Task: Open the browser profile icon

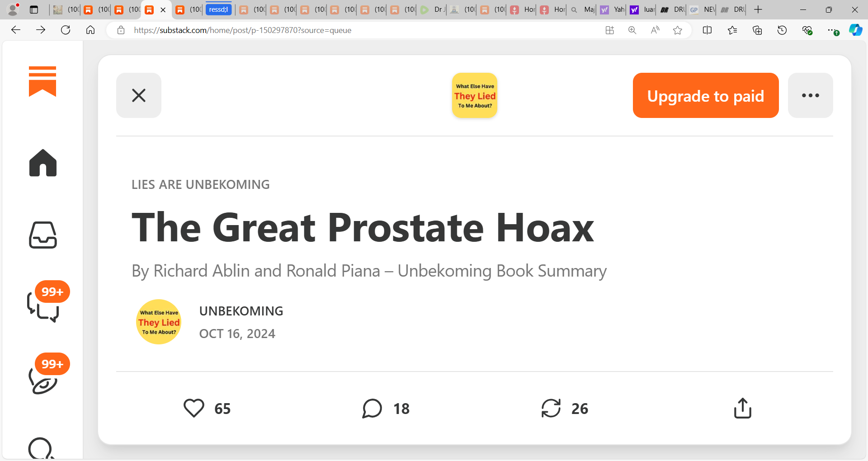Action: (x=14, y=9)
